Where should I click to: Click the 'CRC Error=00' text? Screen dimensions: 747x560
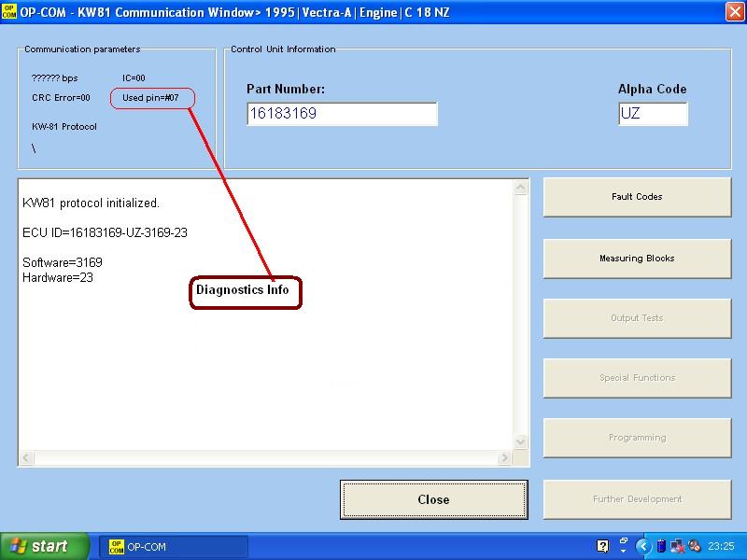[x=61, y=98]
